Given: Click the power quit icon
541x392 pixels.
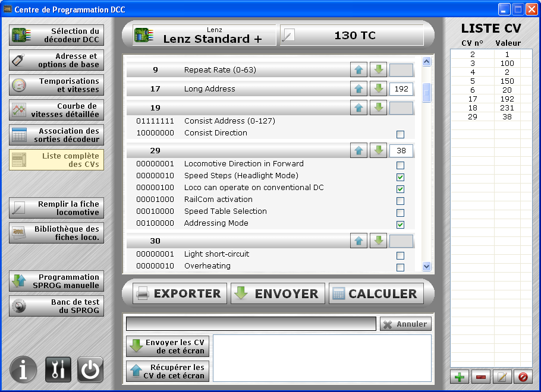Looking at the screenshot, I should [x=90, y=369].
